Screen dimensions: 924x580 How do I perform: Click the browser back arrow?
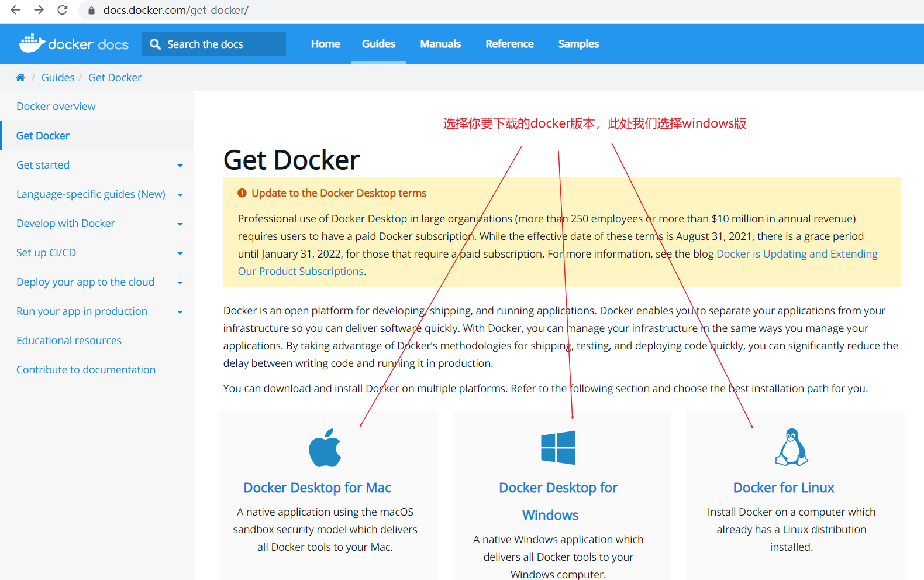point(16,10)
